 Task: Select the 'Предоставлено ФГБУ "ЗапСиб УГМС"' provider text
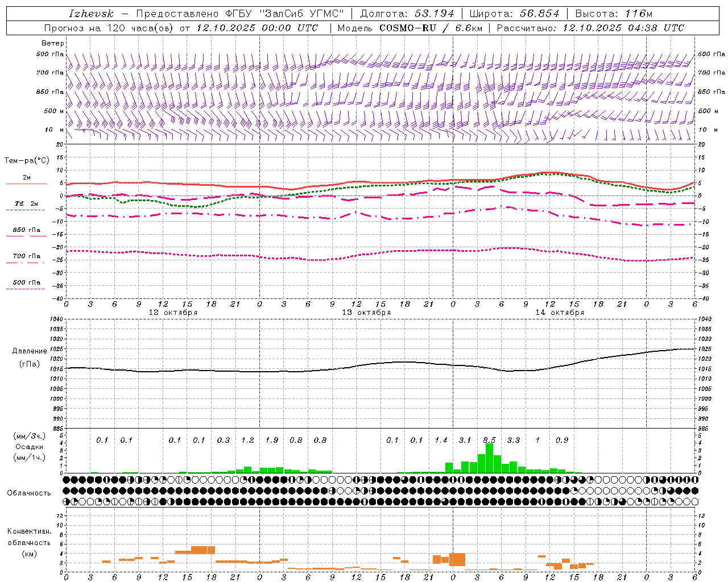click(x=241, y=14)
